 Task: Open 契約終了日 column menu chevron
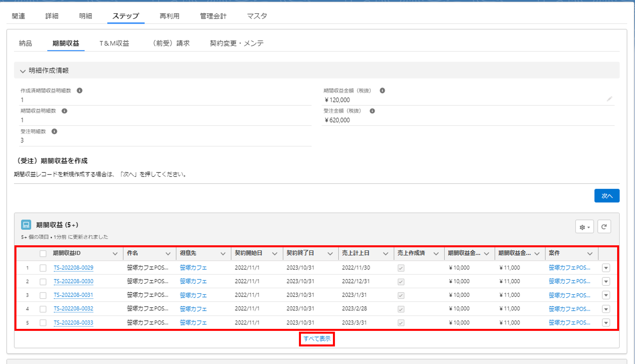[330, 254]
